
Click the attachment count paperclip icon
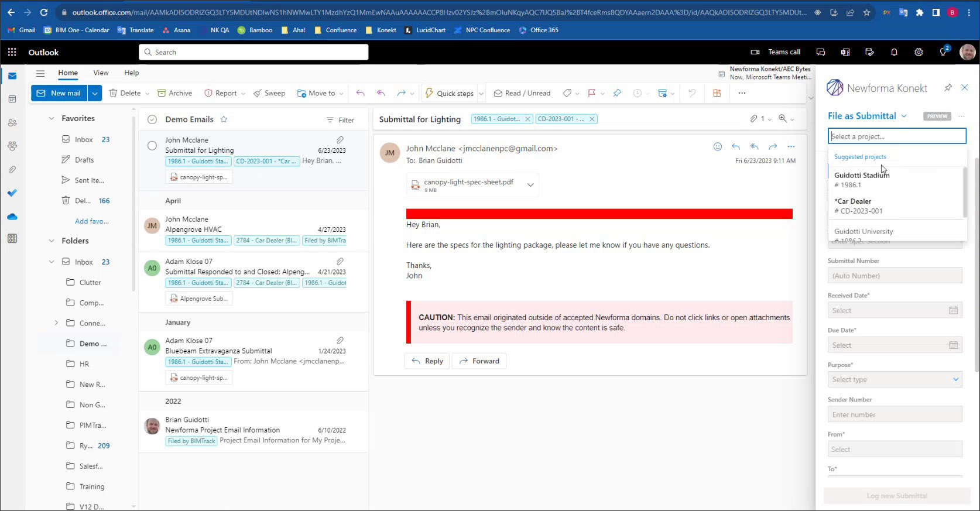coord(754,119)
